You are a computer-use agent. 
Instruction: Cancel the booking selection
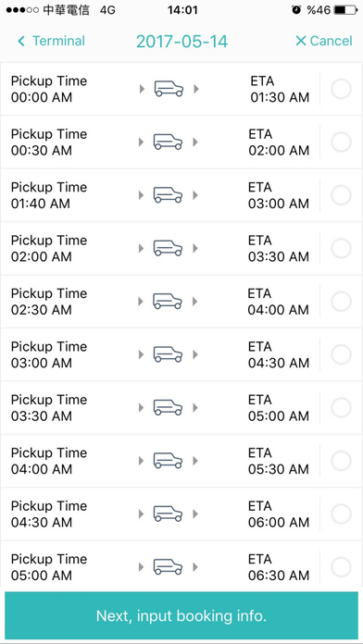click(x=324, y=41)
